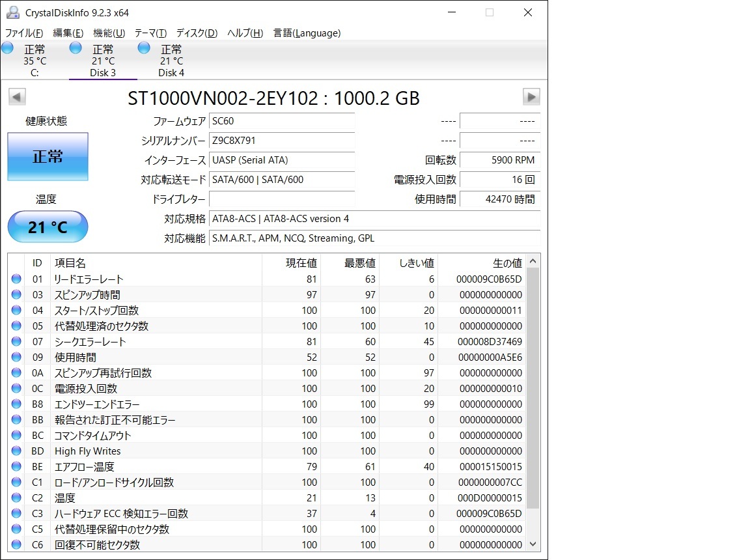
Task: Click raw value 000D00000015 of 温度
Action: (490, 498)
